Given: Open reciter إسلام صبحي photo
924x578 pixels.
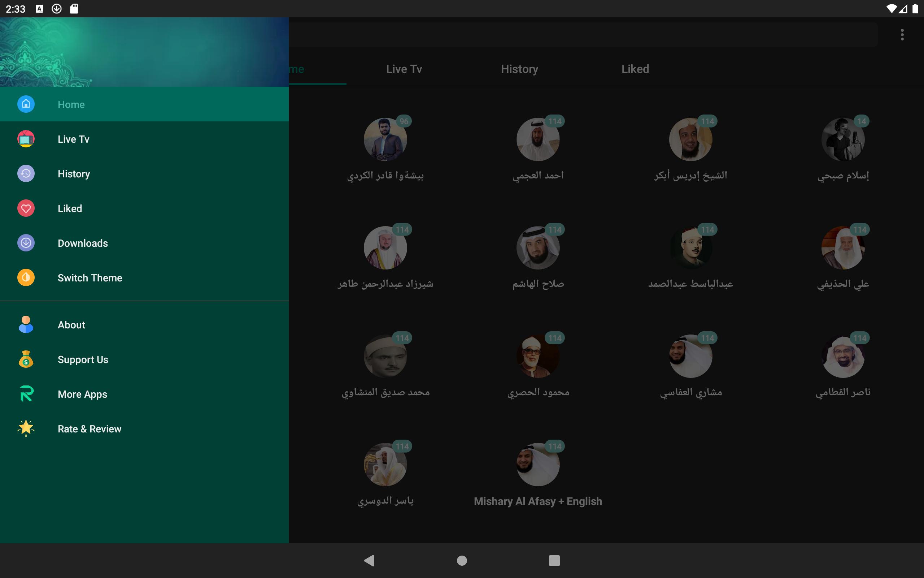Looking at the screenshot, I should tap(843, 139).
